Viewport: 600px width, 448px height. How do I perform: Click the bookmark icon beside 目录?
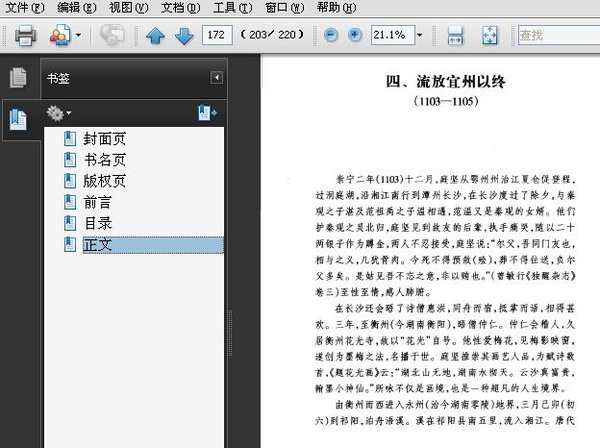click(x=70, y=223)
